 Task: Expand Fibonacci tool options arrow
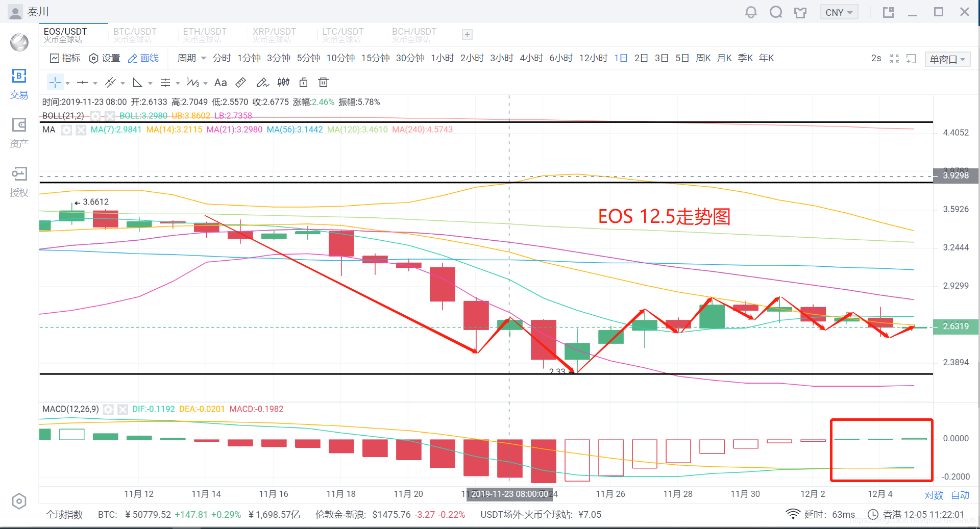(x=178, y=83)
